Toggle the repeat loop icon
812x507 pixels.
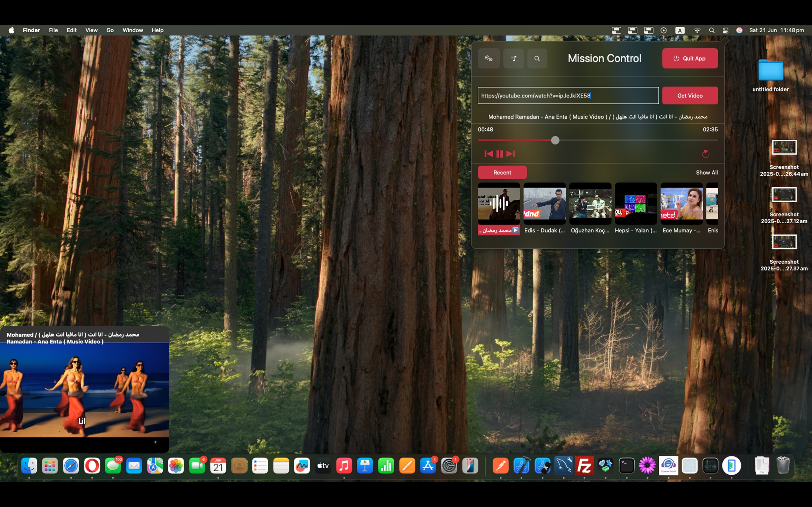[705, 154]
